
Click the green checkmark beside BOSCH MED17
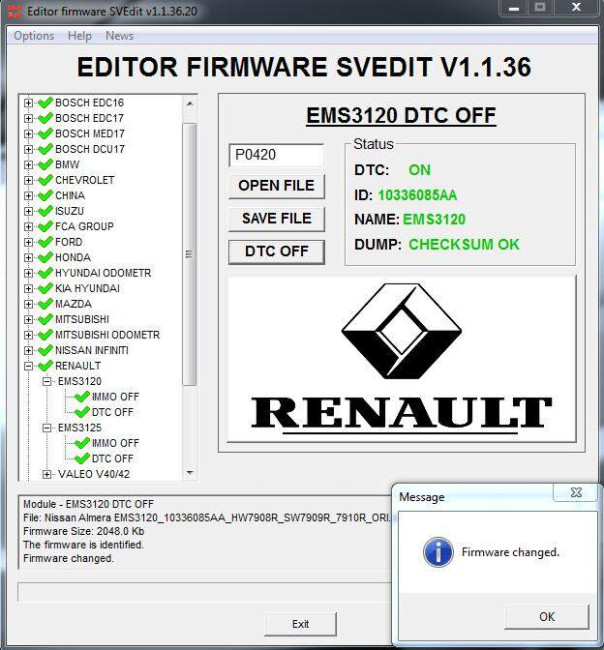tap(45, 133)
